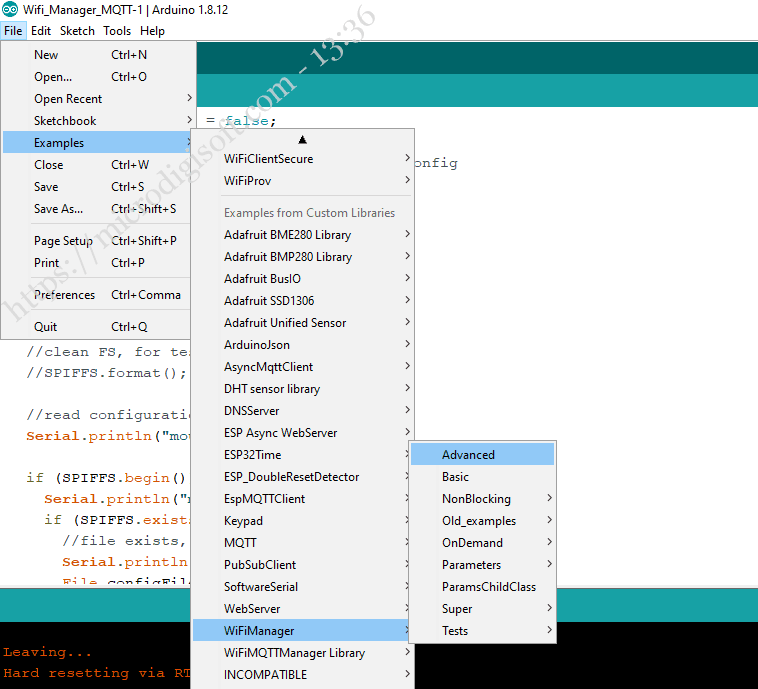
Task: Click the Arduino logo icon in title bar
Action: pyautogui.click(x=10, y=9)
